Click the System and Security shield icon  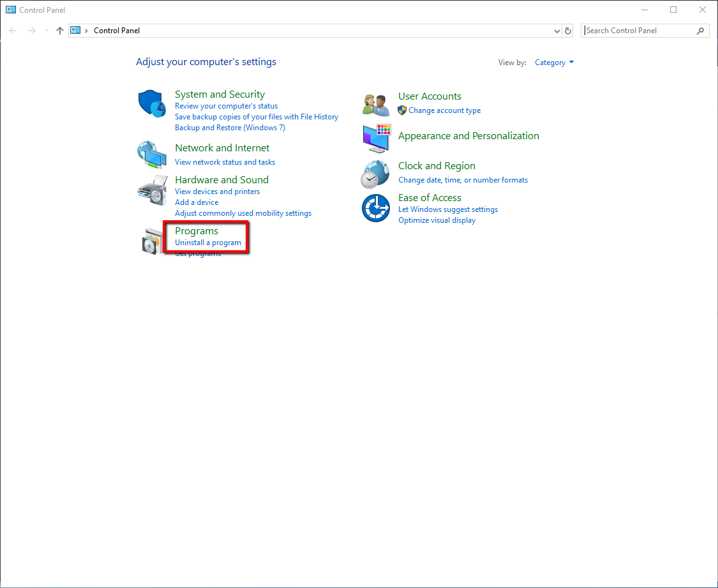pos(151,105)
